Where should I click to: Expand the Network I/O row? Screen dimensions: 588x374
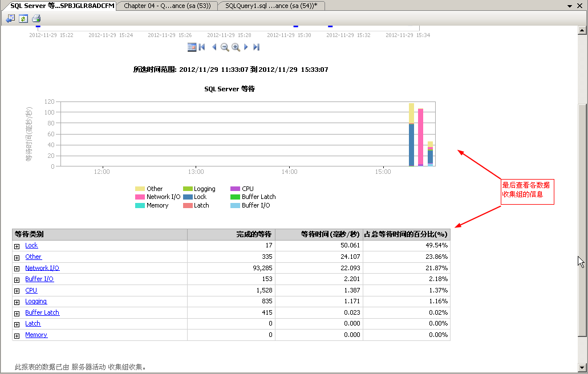(x=17, y=269)
